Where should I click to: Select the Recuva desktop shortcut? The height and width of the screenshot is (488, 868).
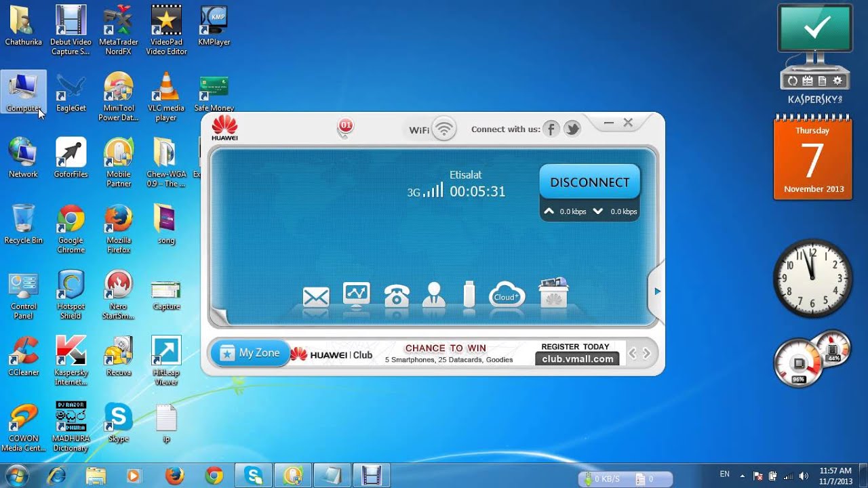[119, 357]
